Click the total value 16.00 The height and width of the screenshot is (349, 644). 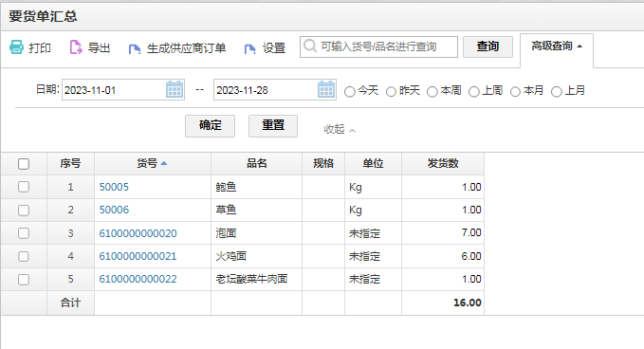click(x=468, y=303)
